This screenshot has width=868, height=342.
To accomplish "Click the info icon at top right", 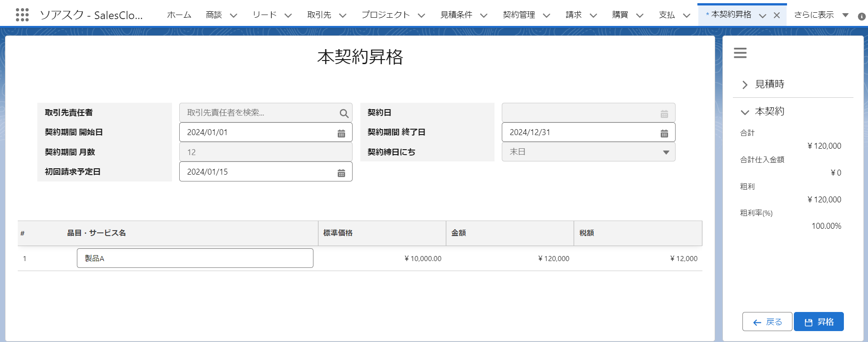I will click(861, 16).
